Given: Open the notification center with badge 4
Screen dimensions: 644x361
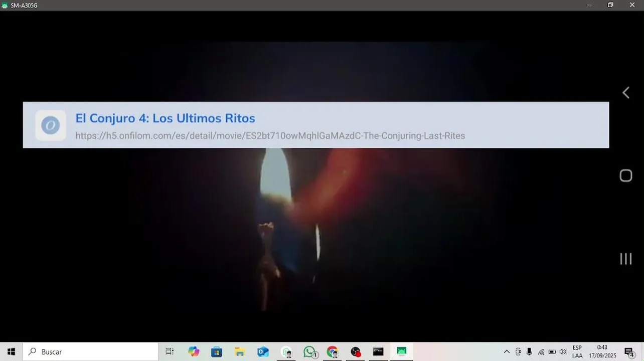Looking at the screenshot, I should pos(629,352).
